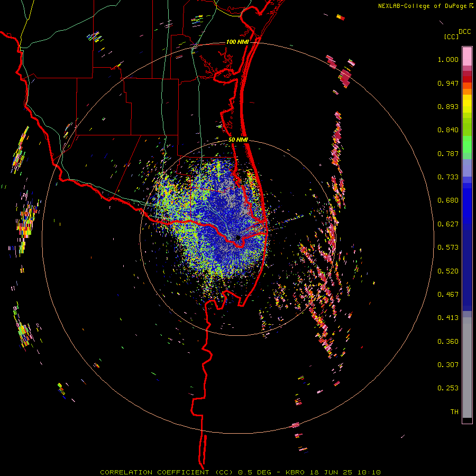Click the DCC label above color bar
This screenshot has height=476, width=476.
coord(465,32)
